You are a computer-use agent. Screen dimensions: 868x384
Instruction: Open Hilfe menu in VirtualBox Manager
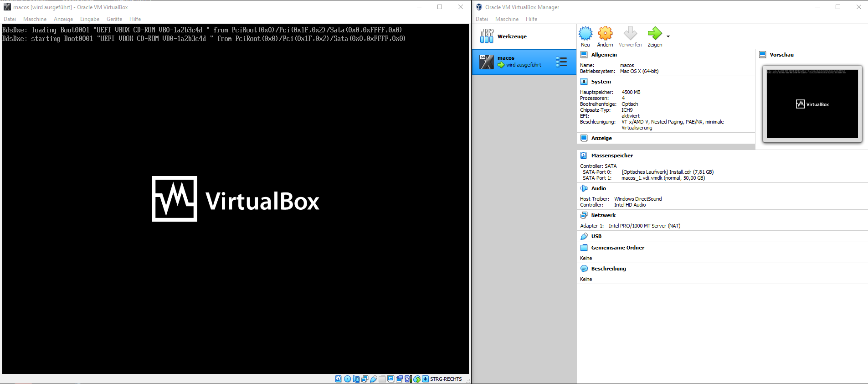click(x=531, y=19)
